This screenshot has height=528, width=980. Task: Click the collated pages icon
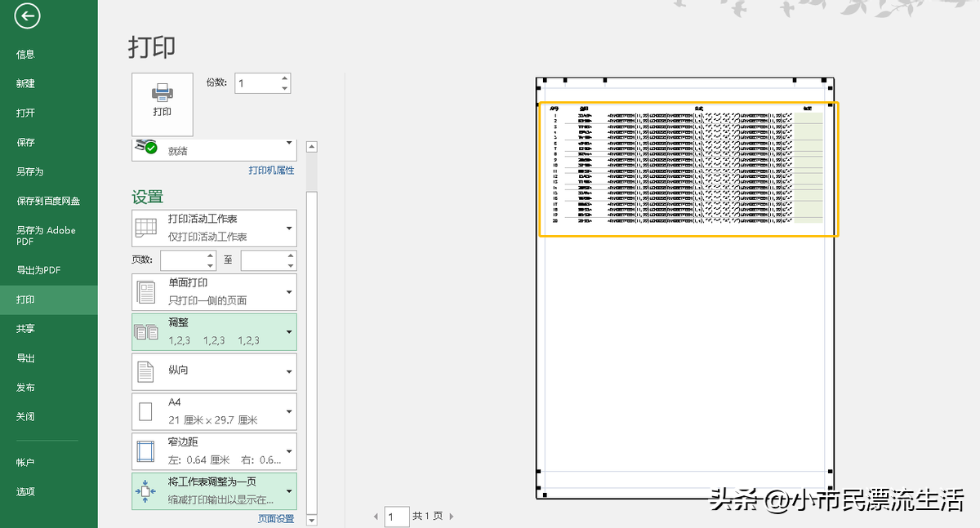pyautogui.click(x=146, y=332)
